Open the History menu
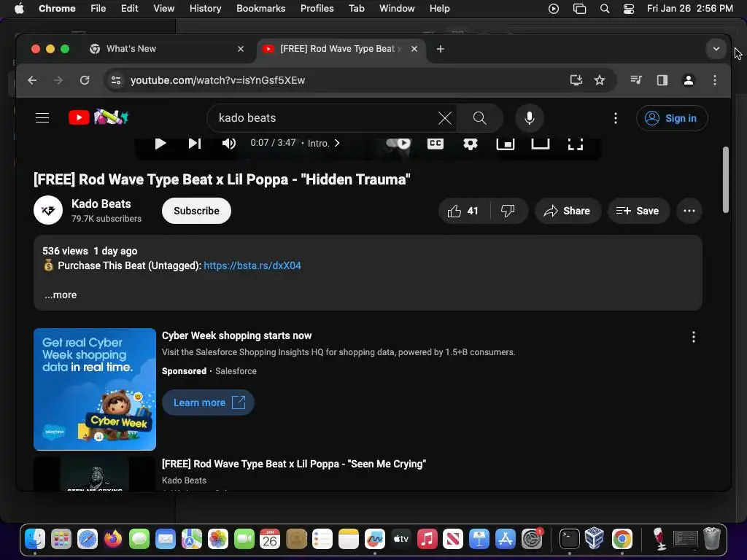The width and height of the screenshot is (747, 560). [x=205, y=8]
